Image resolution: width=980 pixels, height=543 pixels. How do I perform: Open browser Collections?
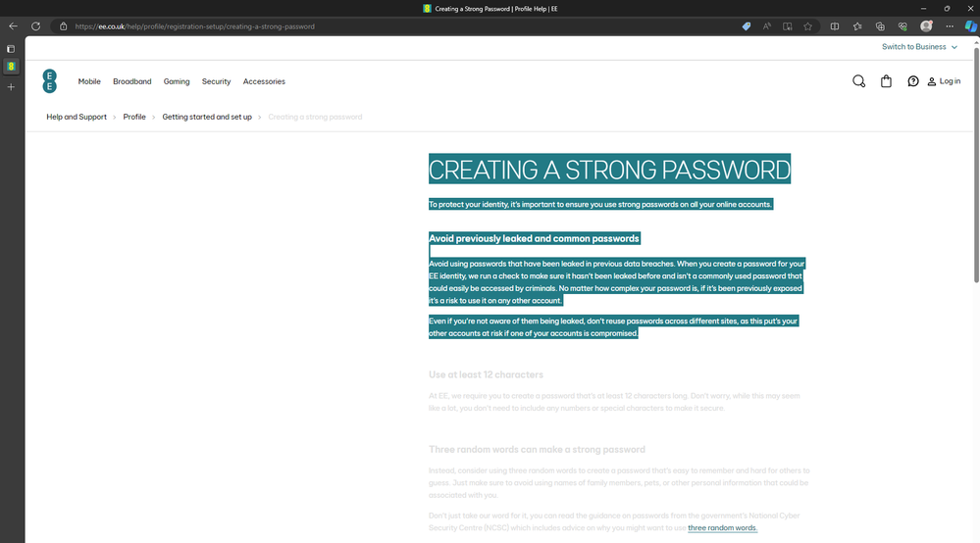[880, 26]
